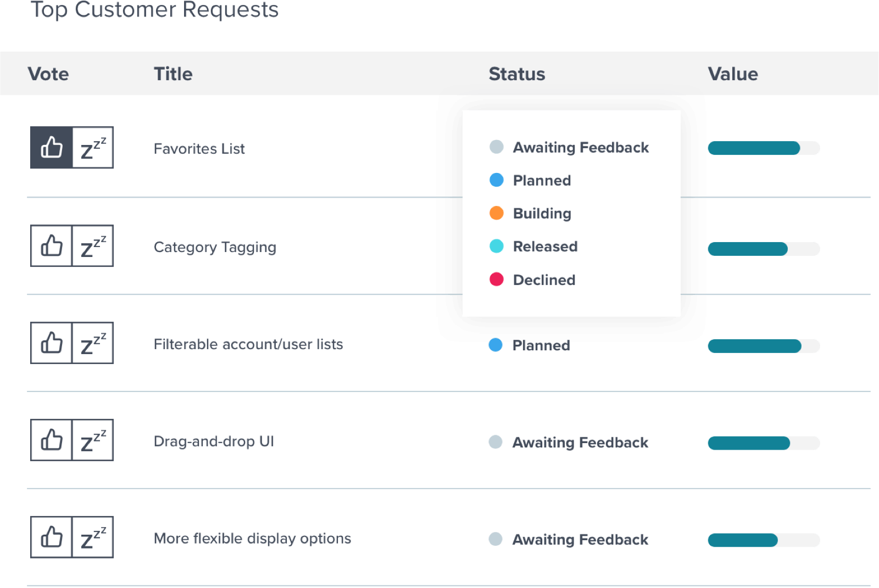Image resolution: width=879 pixels, height=588 pixels.
Task: Upvote Filterable account/user lists
Action: [x=51, y=343]
